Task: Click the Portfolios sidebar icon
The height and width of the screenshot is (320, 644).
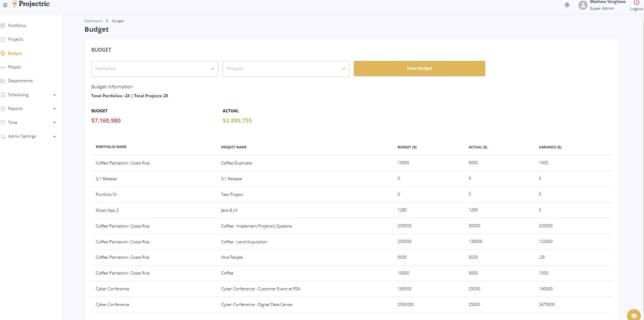Action: 3,26
